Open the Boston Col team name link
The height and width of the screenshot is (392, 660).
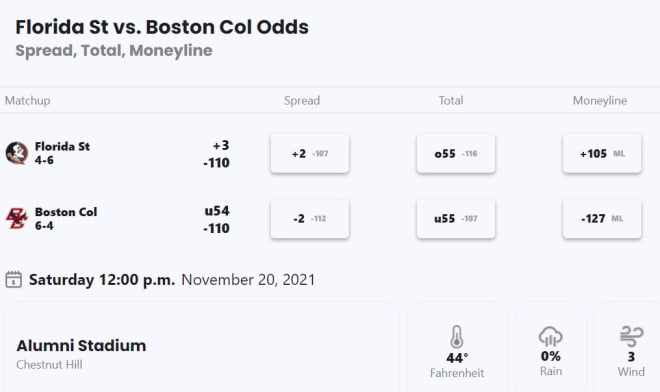66,212
